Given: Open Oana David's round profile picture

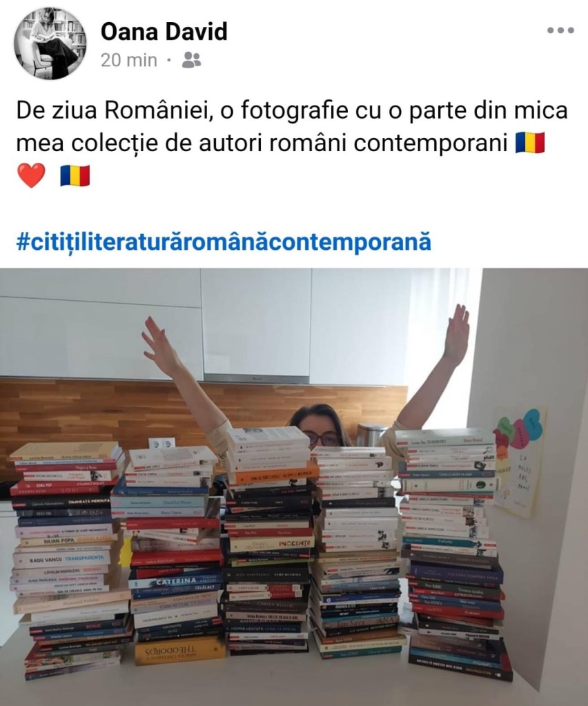Looking at the screenshot, I should [x=50, y=43].
